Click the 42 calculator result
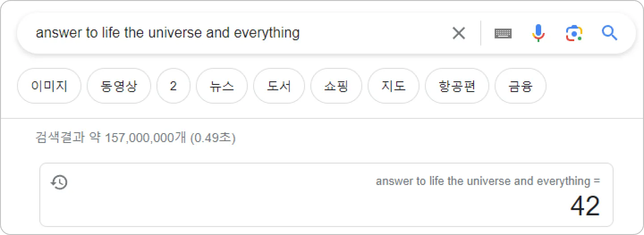Image resolution: width=644 pixels, height=235 pixels. tap(585, 206)
